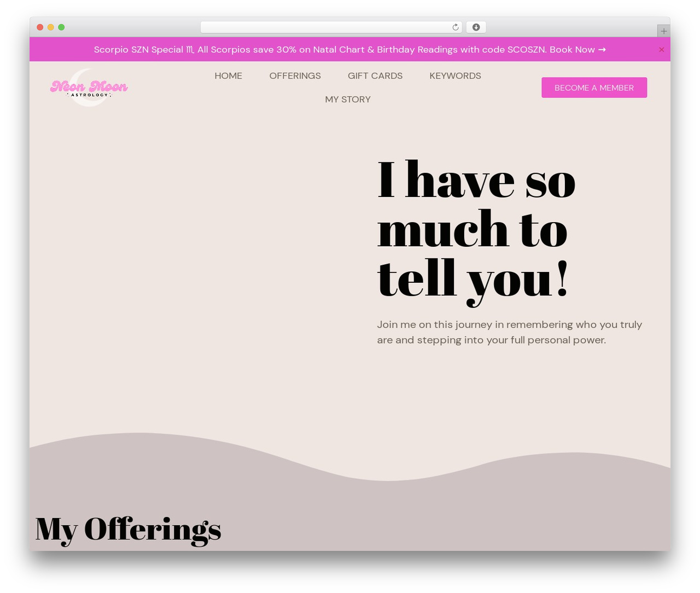Select KEYWORDS in the navigation
Image resolution: width=700 pixels, height=593 pixels.
click(455, 76)
